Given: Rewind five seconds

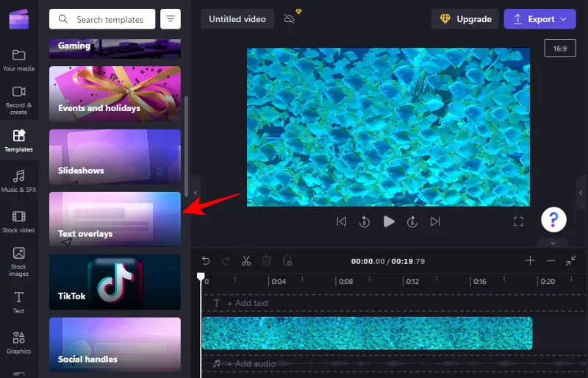Looking at the screenshot, I should click(365, 222).
